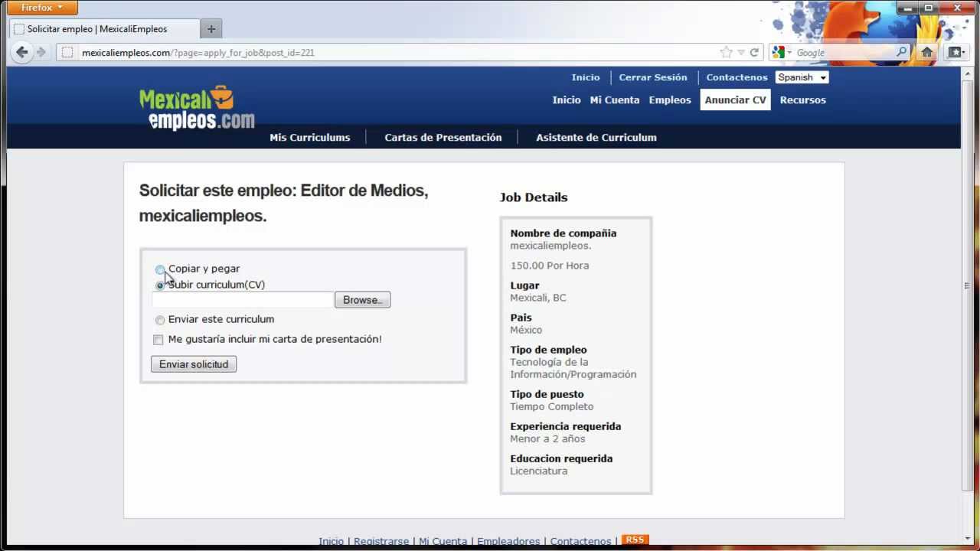Click the 'Licenciatura' education text
Image resolution: width=980 pixels, height=551 pixels.
(x=539, y=471)
